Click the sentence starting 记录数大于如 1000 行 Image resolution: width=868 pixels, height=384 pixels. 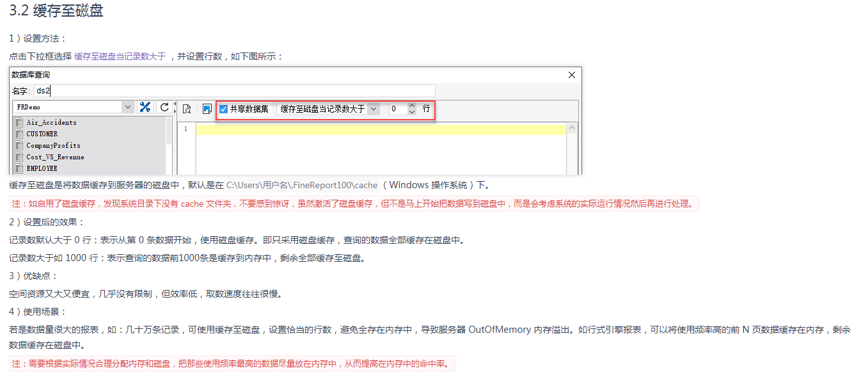click(187, 258)
